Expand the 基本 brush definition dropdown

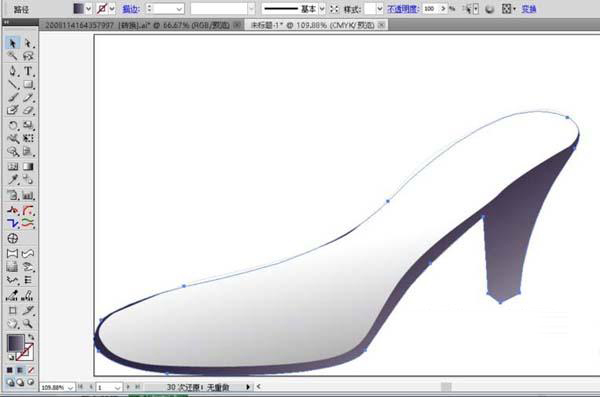pyautogui.click(x=322, y=9)
